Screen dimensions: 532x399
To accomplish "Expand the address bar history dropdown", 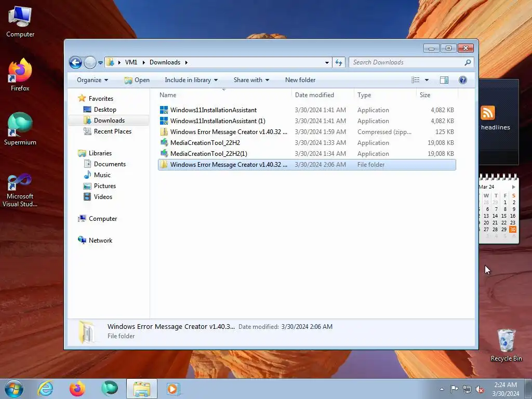I will pyautogui.click(x=327, y=62).
